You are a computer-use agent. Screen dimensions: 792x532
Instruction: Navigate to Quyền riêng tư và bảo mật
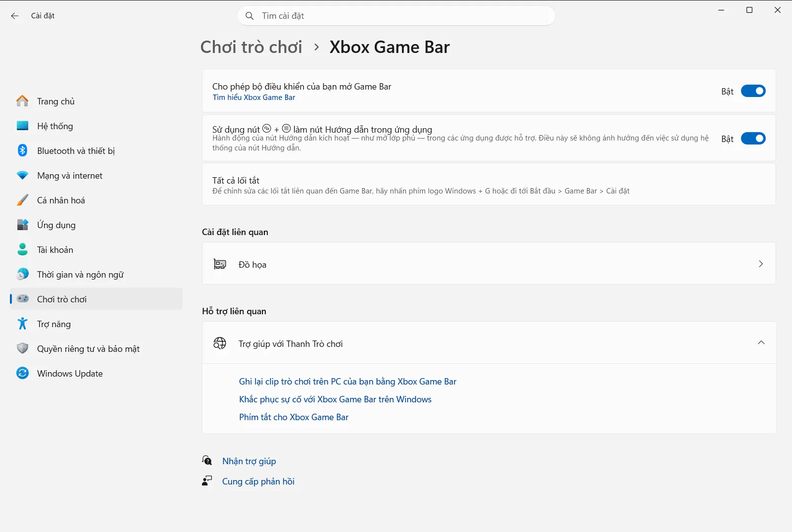96,348
